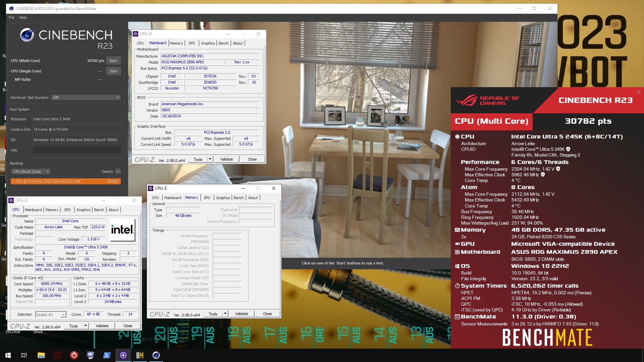
Task: Click the red atom-shaped taskbar icon
Action: (58, 355)
